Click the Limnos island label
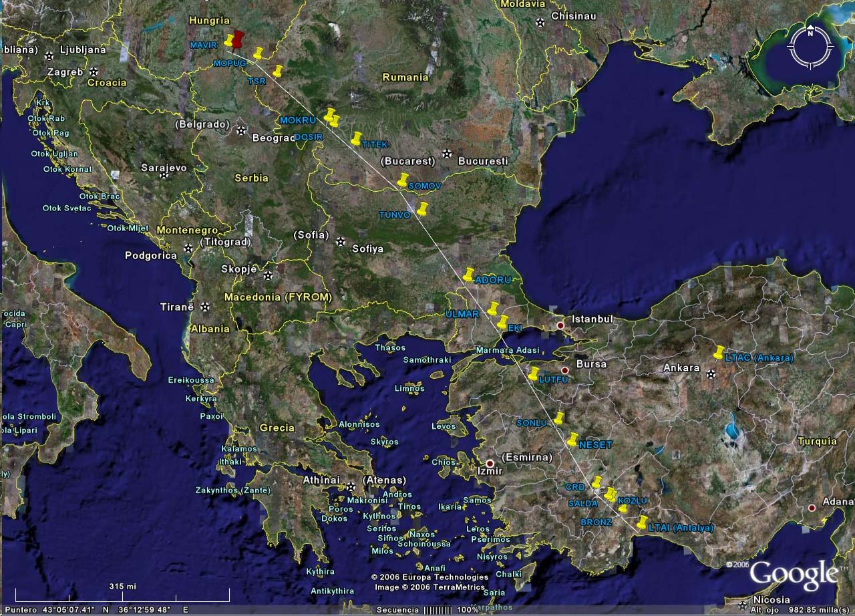This screenshot has height=616, width=855. pos(409,388)
